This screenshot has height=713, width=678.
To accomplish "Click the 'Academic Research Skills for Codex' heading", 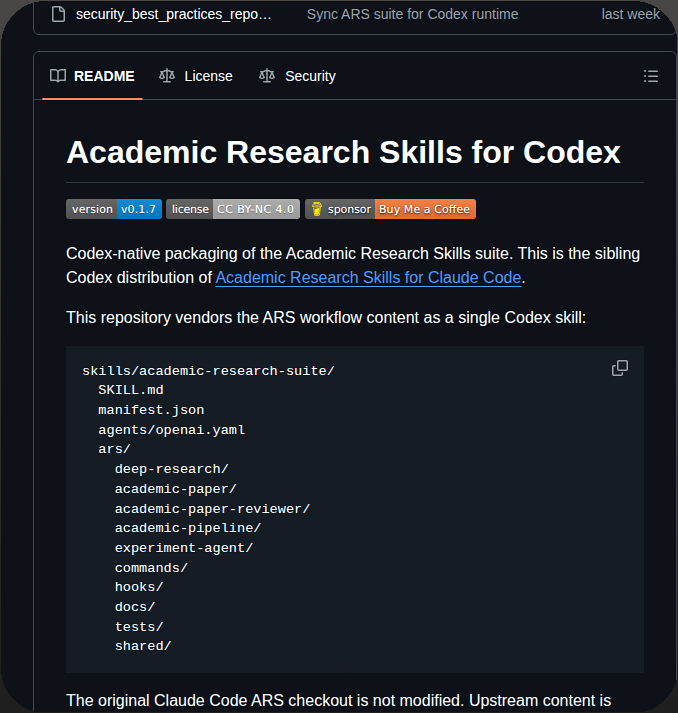I will (x=343, y=152).
